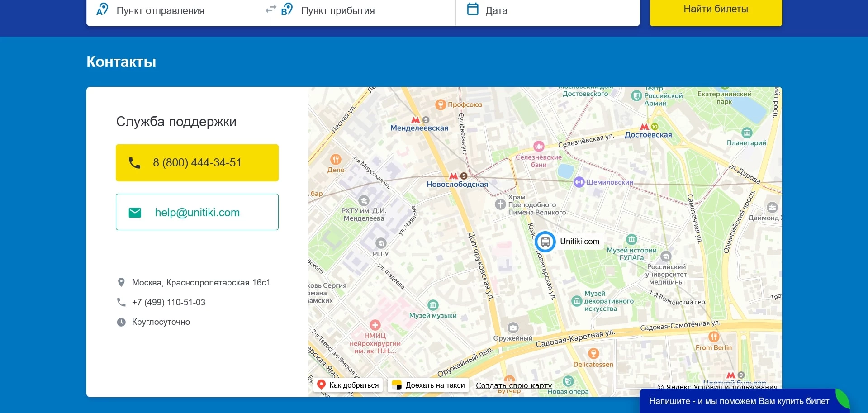Click the Депо restaurant marker

pyautogui.click(x=336, y=160)
